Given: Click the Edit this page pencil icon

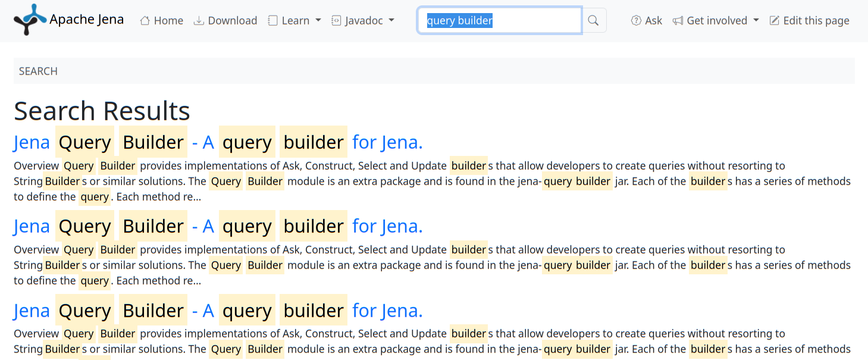Looking at the screenshot, I should (774, 21).
